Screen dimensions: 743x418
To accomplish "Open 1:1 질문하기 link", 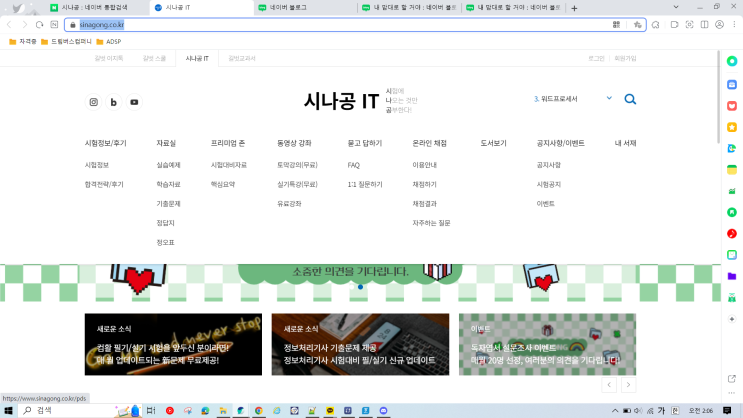I will coord(365,184).
